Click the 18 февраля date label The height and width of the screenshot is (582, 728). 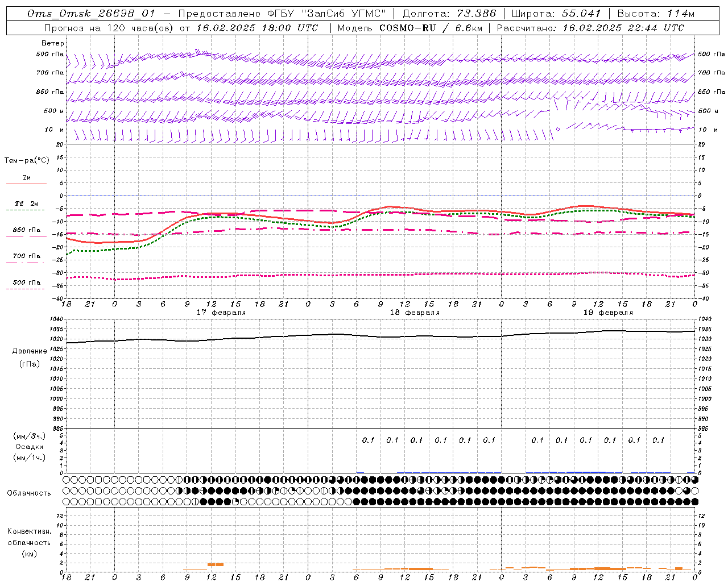coord(415,313)
